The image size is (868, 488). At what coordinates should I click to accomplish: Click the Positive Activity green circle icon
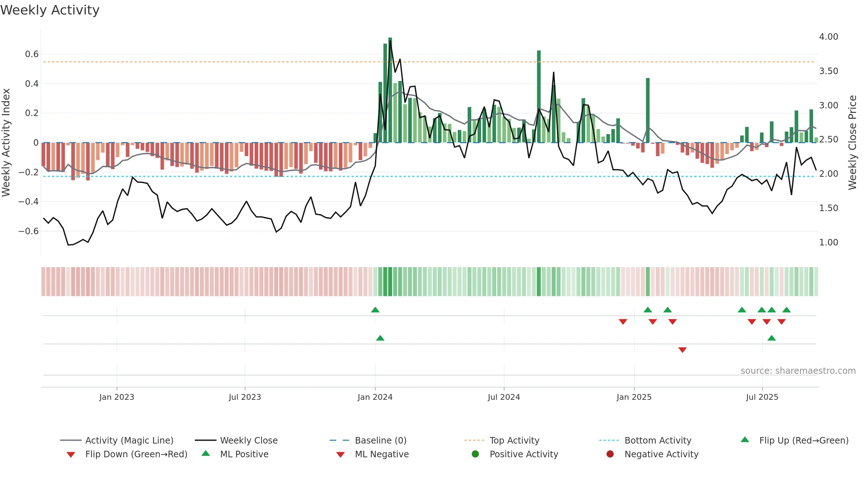[475, 454]
